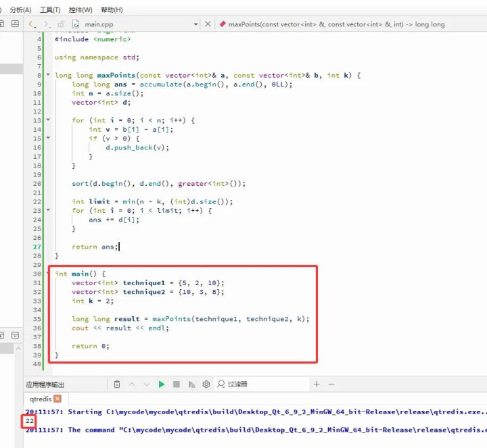Click the 'ans += d[i];' line
487x448 pixels.
[114, 220]
